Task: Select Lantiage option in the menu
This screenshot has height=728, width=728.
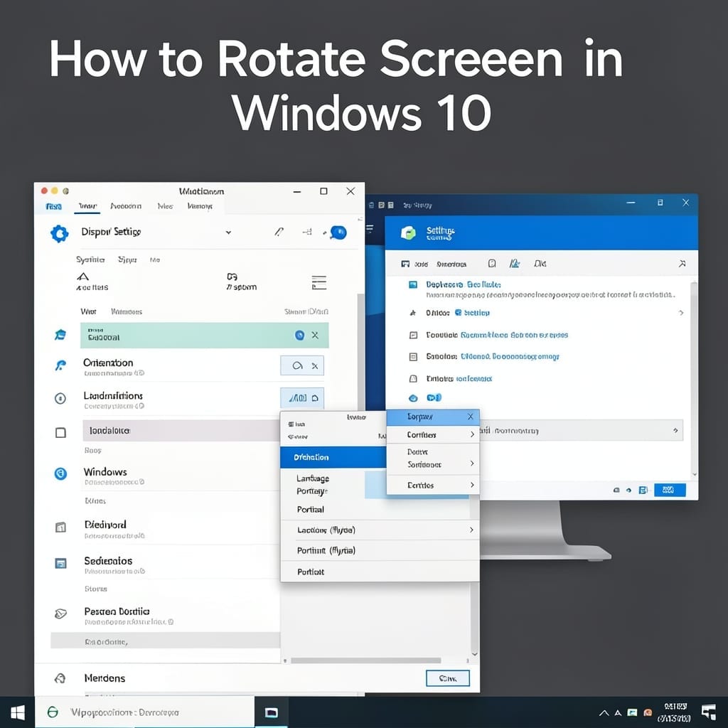Action: tap(313, 478)
